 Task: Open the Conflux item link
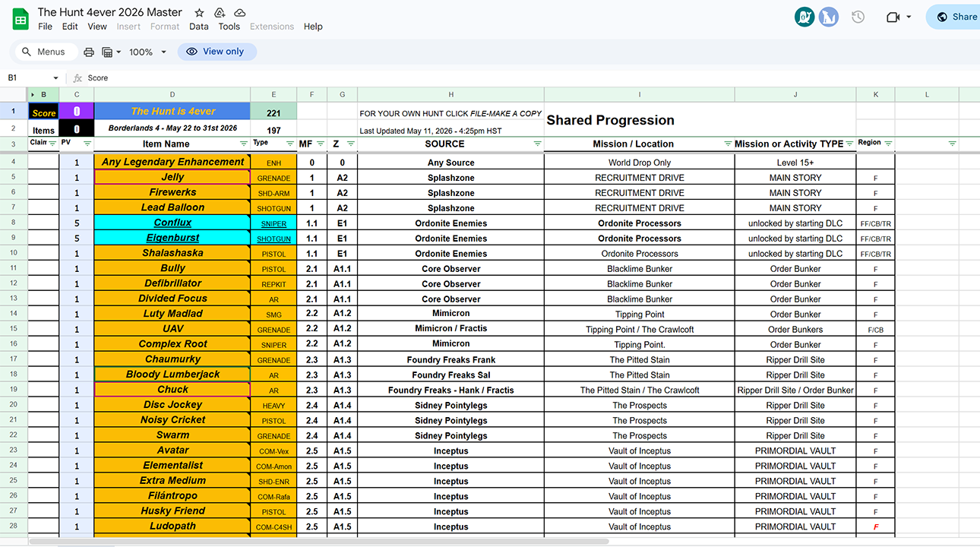pos(172,223)
